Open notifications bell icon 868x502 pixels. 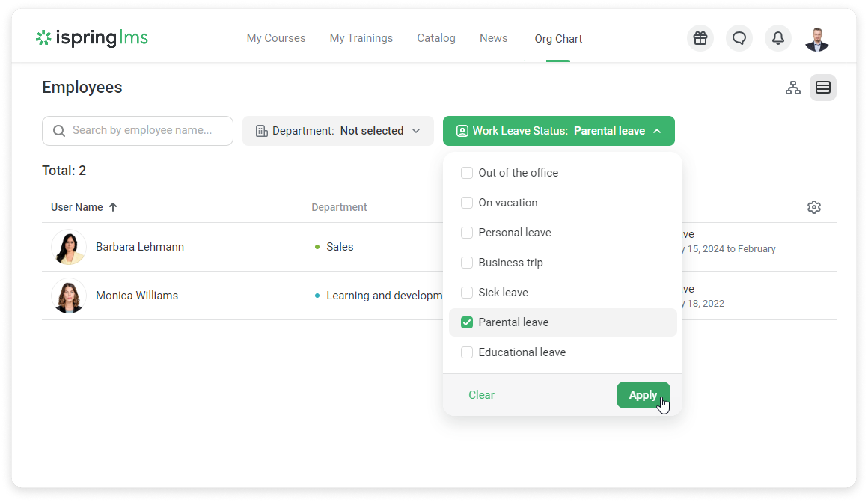778,38
